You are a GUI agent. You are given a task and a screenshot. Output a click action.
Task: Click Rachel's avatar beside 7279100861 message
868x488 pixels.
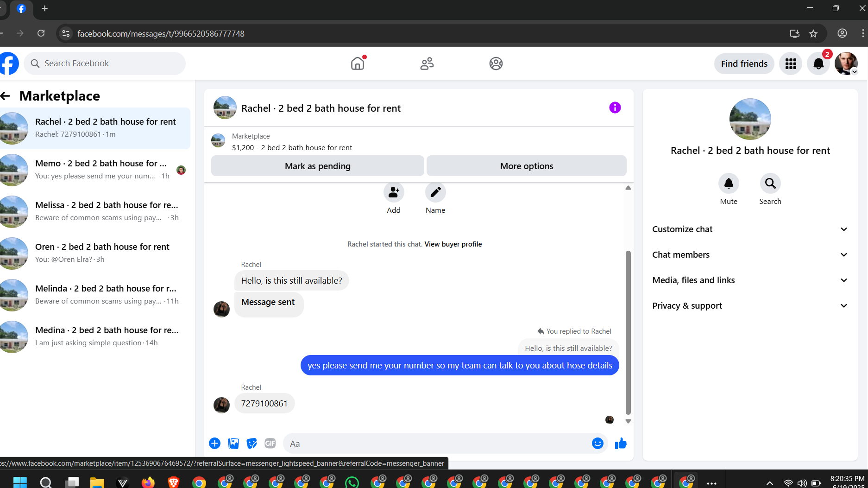click(x=221, y=405)
